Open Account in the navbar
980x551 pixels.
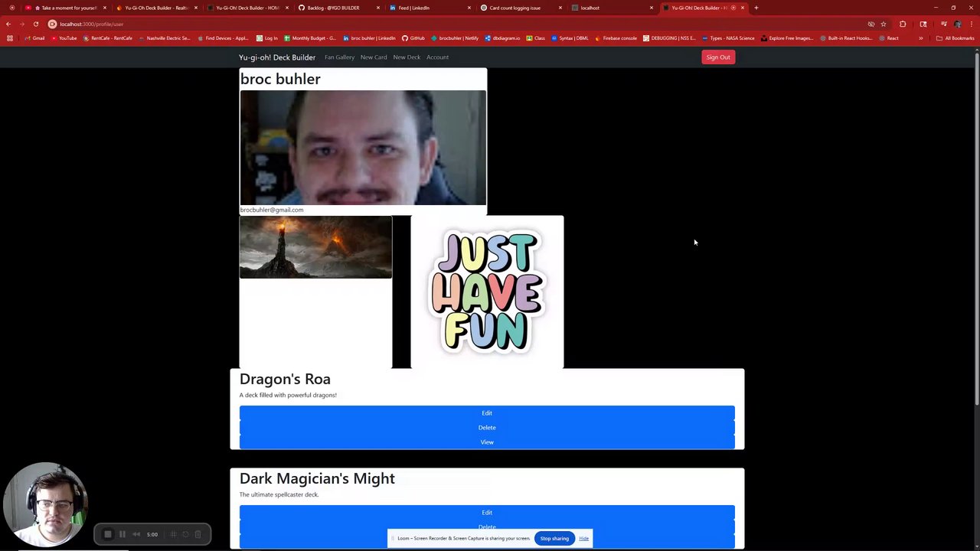pyautogui.click(x=437, y=57)
